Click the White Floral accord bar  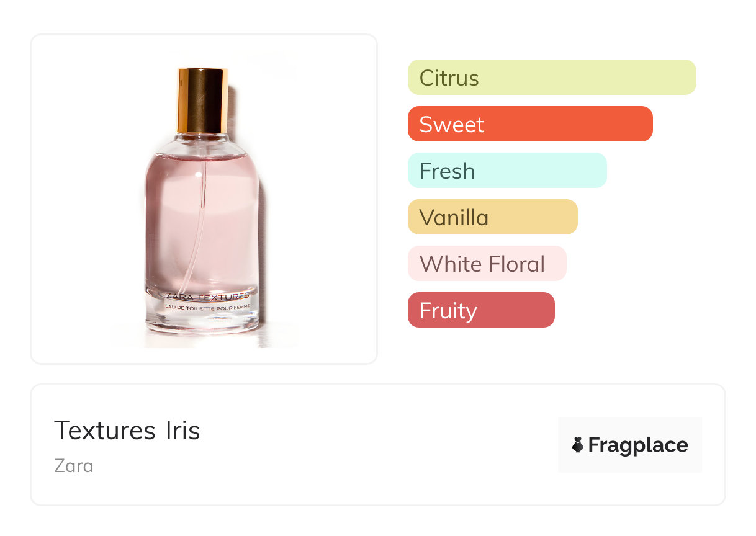coord(487,264)
